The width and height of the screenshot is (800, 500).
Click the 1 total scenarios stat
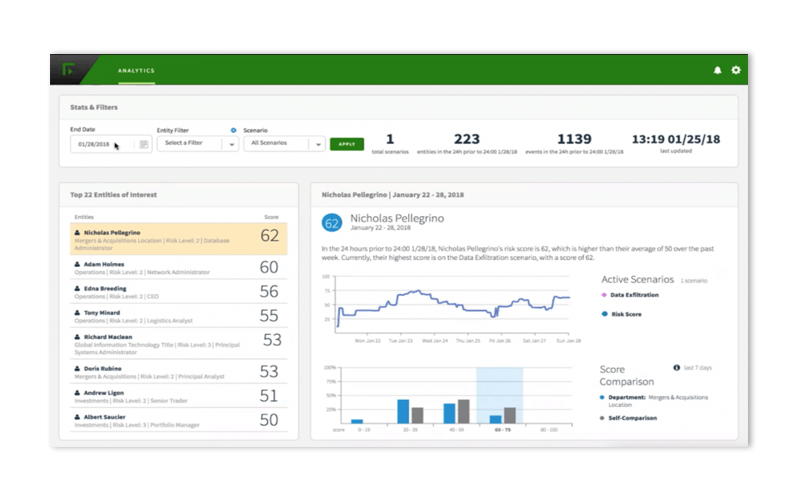click(x=390, y=143)
